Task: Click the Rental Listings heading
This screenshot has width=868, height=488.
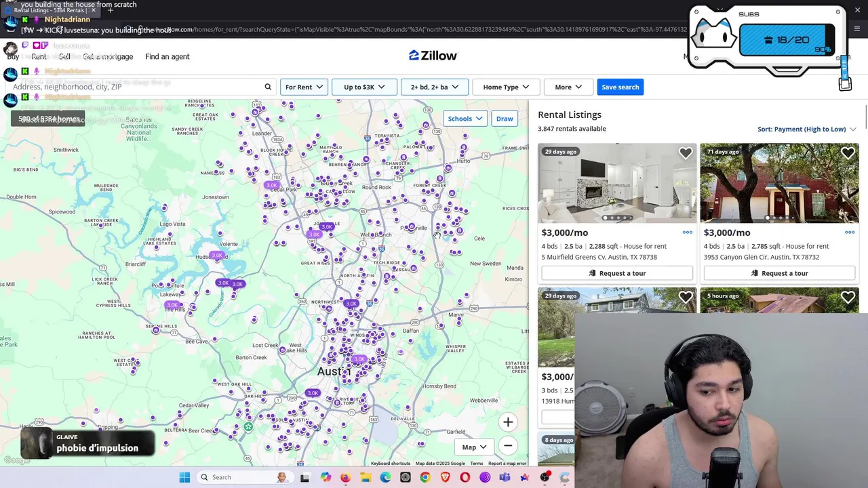Action: tap(570, 115)
